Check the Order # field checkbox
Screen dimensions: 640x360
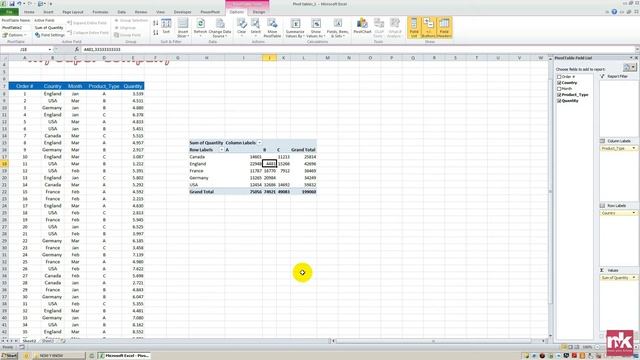coord(559,77)
